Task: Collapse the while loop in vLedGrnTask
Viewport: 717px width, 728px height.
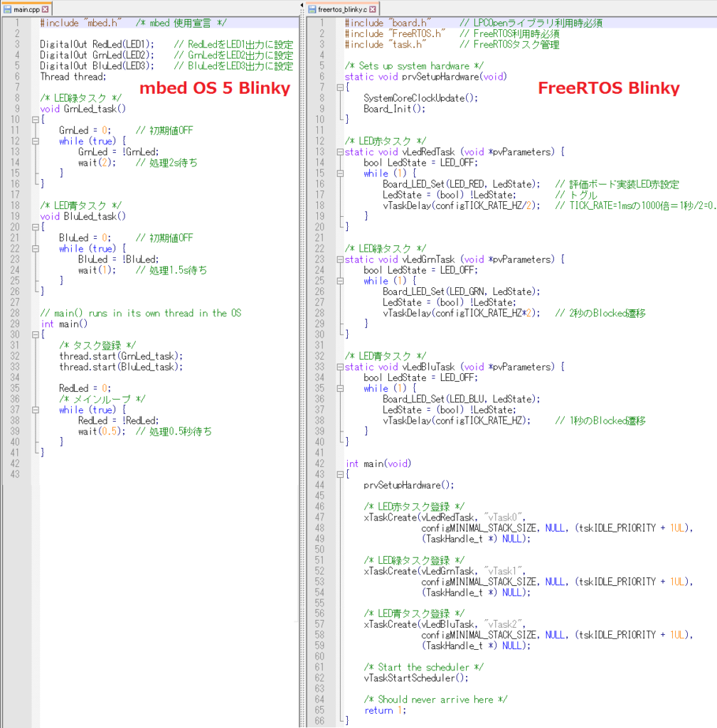Action: (339, 281)
